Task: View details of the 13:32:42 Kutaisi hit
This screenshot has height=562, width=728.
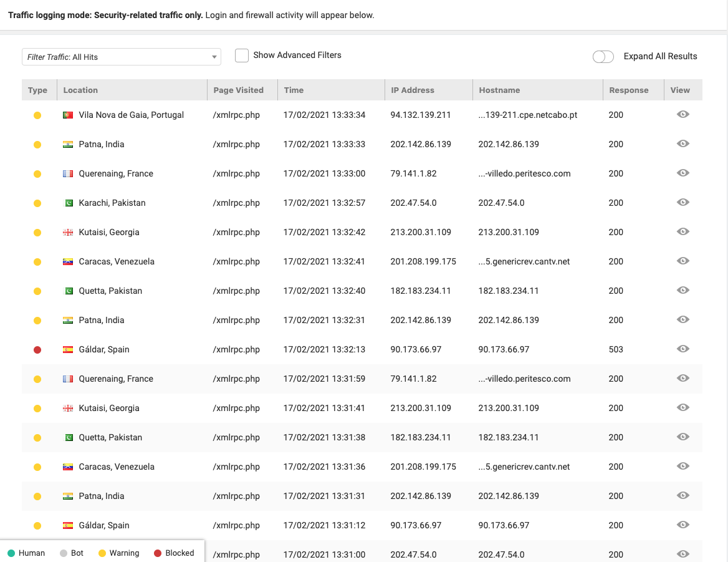Action: 682,231
